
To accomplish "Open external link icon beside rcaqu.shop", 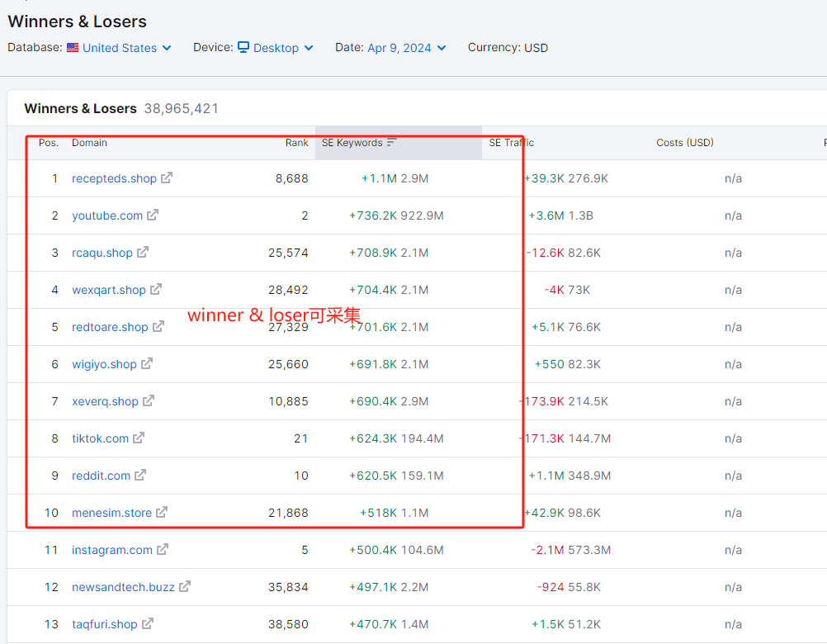I will 143,252.
